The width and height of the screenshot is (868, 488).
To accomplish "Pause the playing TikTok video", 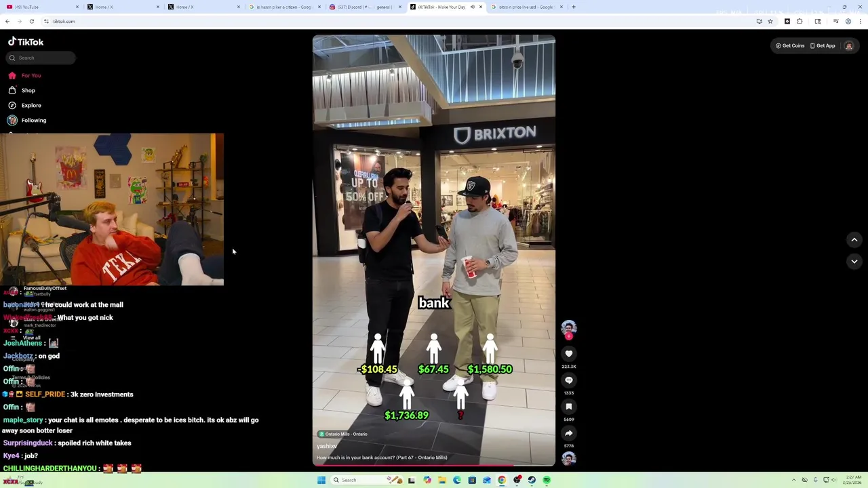I will coord(434,251).
